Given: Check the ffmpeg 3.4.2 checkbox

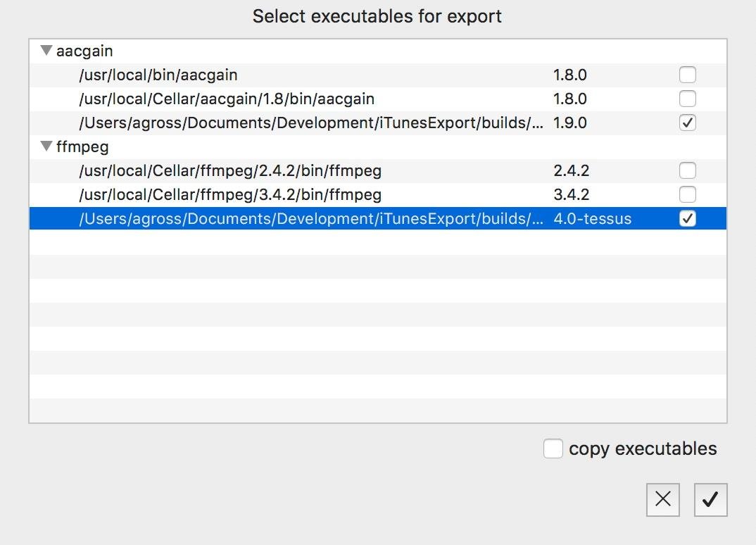Looking at the screenshot, I should point(687,194).
